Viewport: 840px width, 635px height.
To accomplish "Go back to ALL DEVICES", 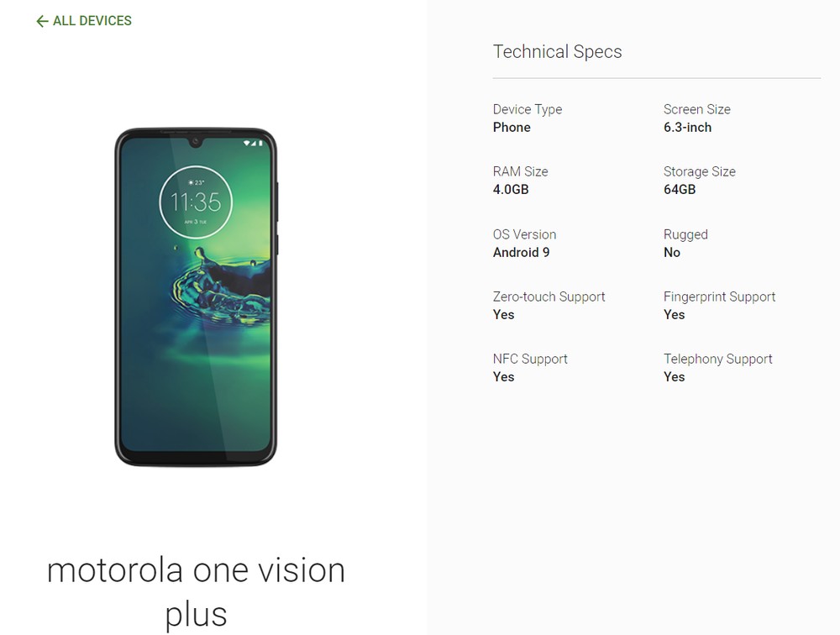I will click(83, 21).
